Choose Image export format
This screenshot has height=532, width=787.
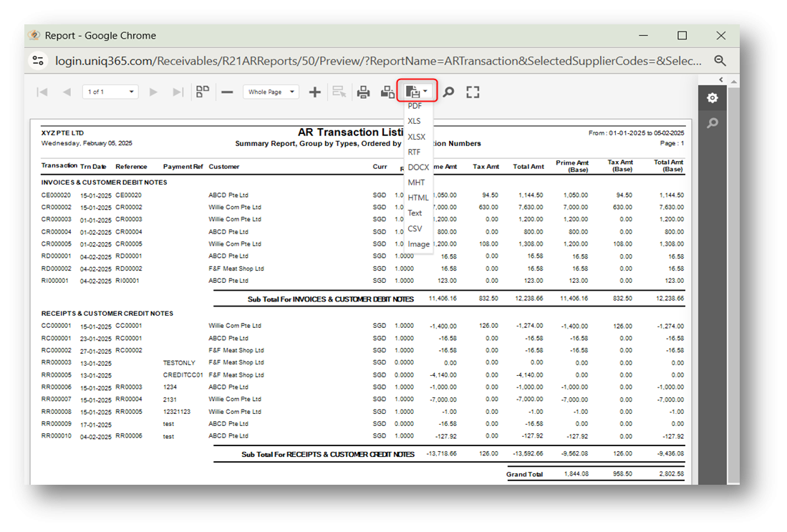coord(418,244)
